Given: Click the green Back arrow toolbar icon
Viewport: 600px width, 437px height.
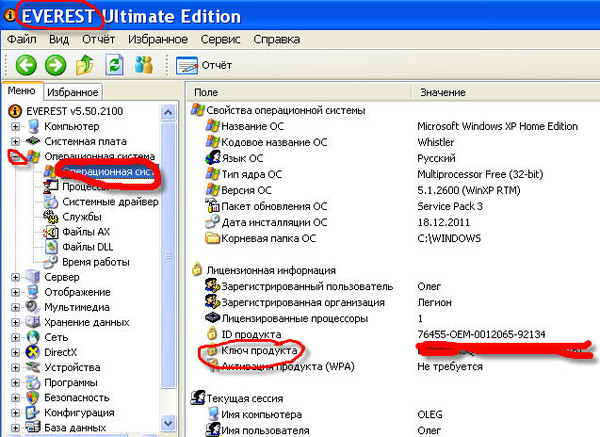Looking at the screenshot, I should click(x=26, y=65).
